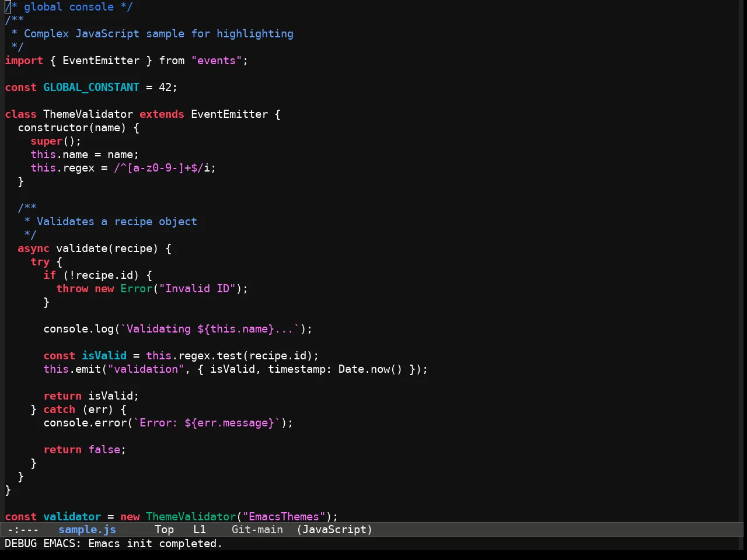Click the GLOBAL_CONSTANT identifier
The image size is (747, 560).
pos(91,87)
